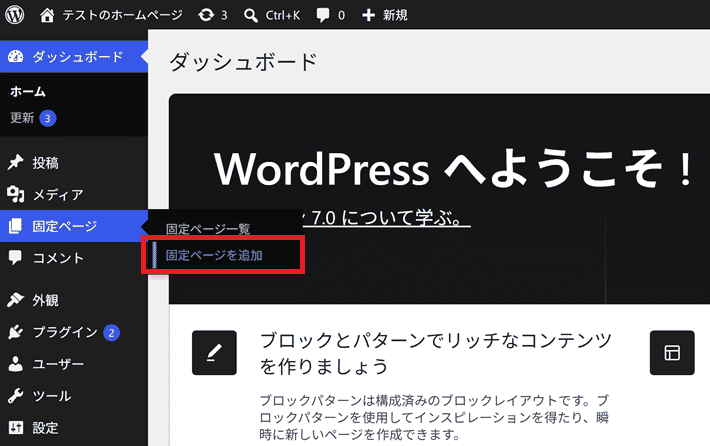The width and height of the screenshot is (710, 446).
Task: Open the Ctrl+K command search
Action: coord(283,15)
